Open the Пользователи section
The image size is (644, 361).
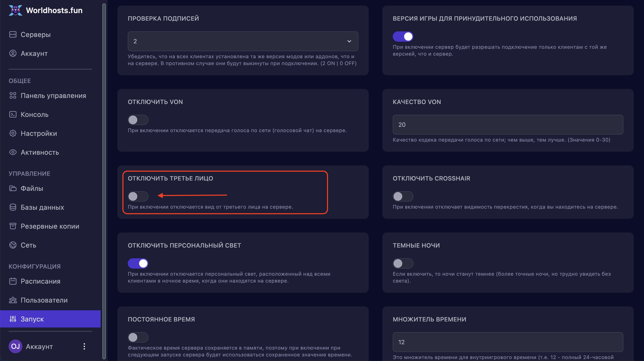(x=44, y=300)
